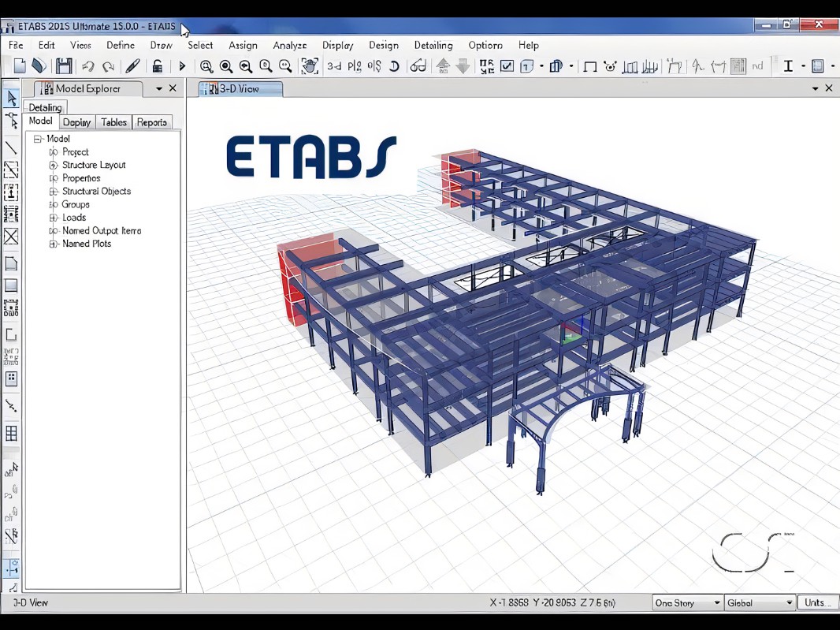Click the I-section frame properties icon
Image resolution: width=840 pixels, height=630 pixels.
coord(788,66)
